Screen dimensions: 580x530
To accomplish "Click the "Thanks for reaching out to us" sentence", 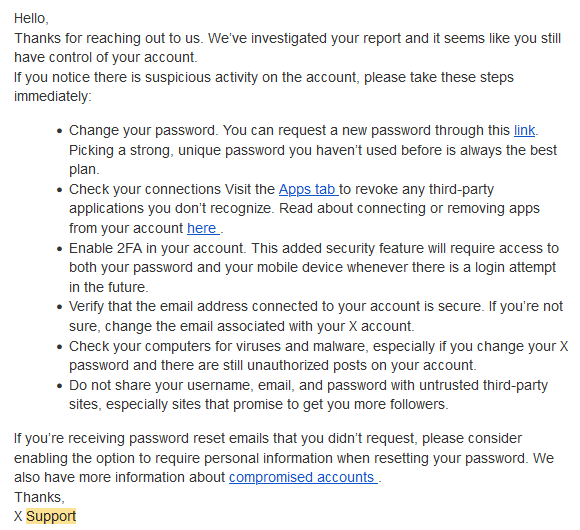I will click(x=109, y=38).
